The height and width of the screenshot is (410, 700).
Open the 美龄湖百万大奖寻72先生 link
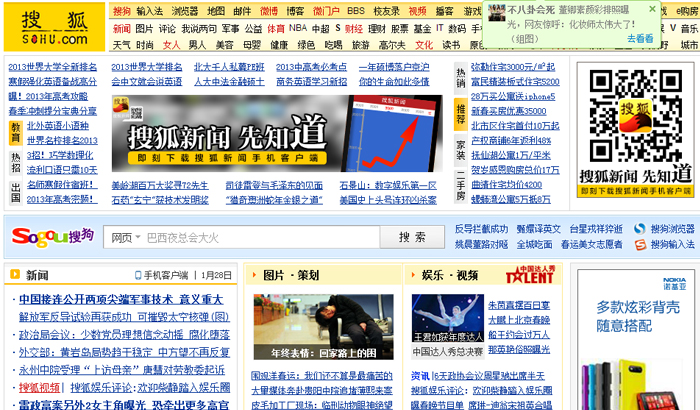[x=160, y=185]
